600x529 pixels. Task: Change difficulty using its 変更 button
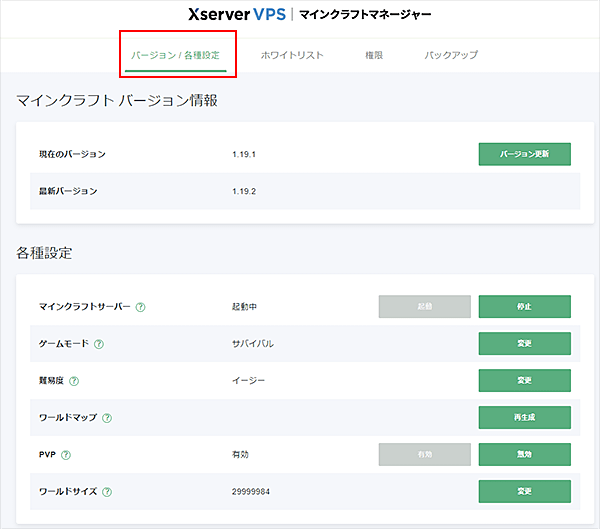[x=525, y=380]
